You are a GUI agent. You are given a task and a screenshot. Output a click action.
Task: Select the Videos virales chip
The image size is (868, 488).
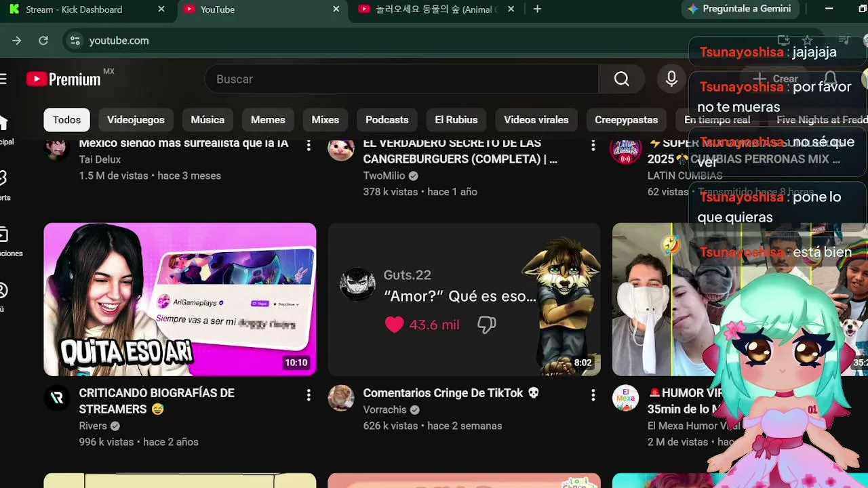point(536,120)
